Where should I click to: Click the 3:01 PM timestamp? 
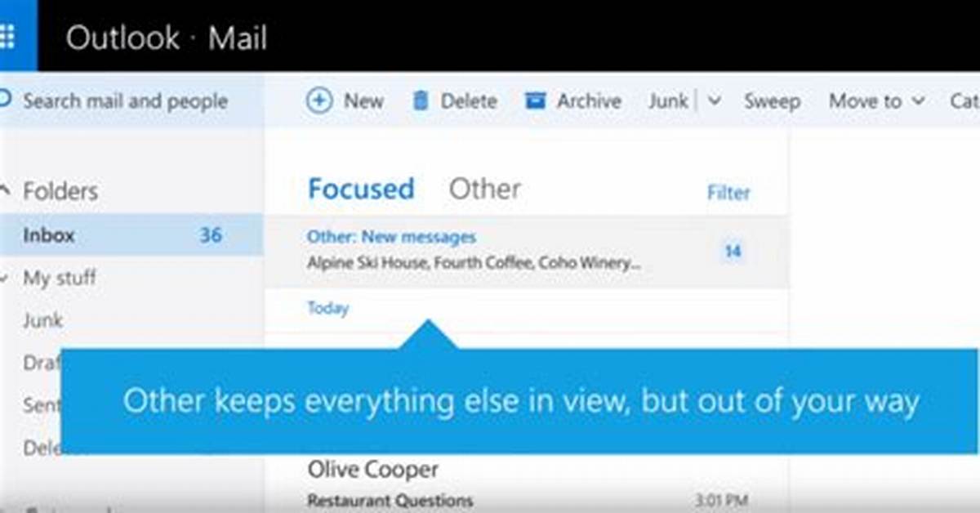point(721,501)
